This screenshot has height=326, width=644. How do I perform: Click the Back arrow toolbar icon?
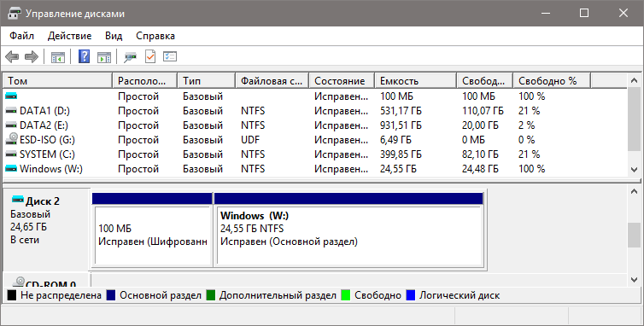tap(12, 56)
